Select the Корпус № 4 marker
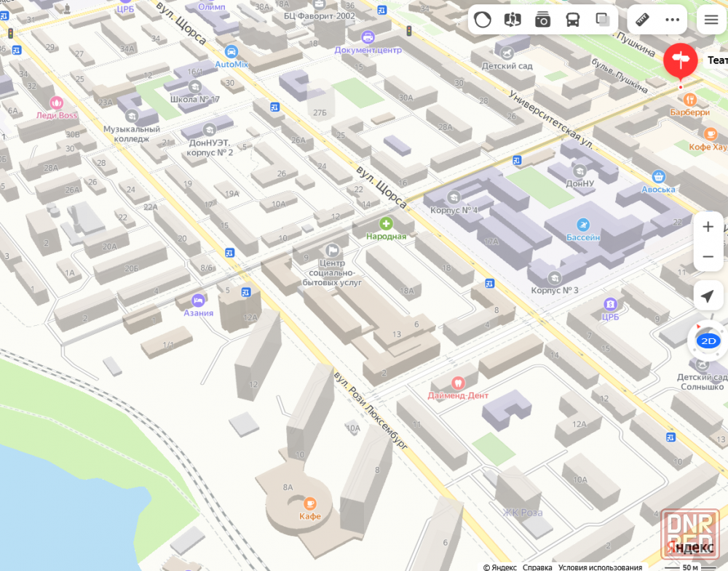The height and width of the screenshot is (571, 728). click(454, 198)
